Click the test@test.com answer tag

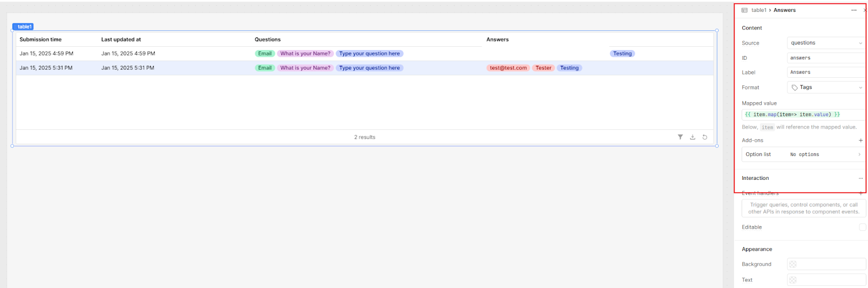(x=508, y=68)
